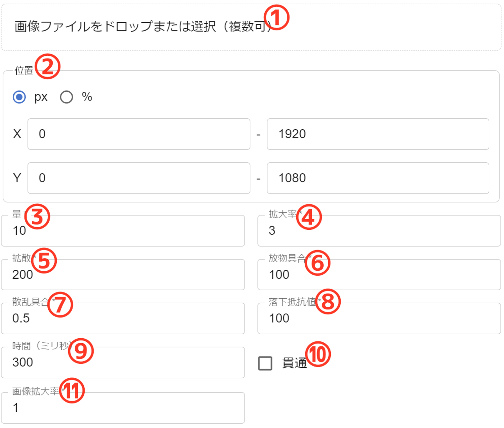The width and height of the screenshot is (504, 428).
Task: Focus the 画像拡大率 input field
Action: (123, 408)
